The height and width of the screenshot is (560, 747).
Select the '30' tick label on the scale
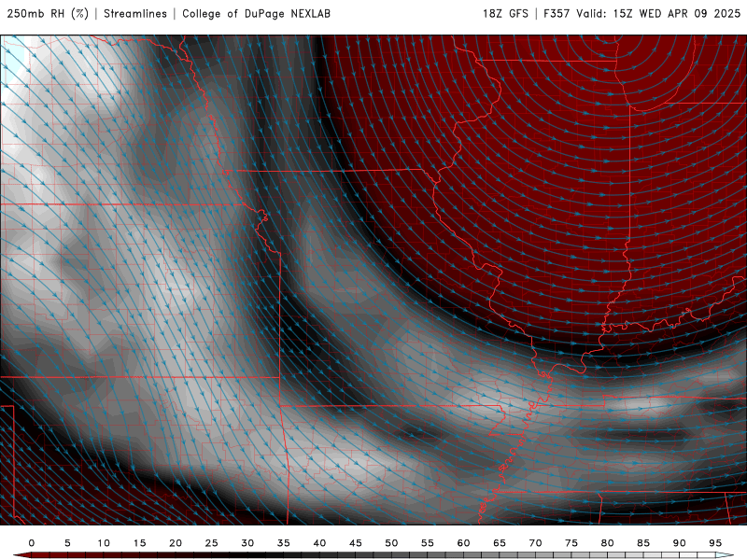tap(247, 543)
